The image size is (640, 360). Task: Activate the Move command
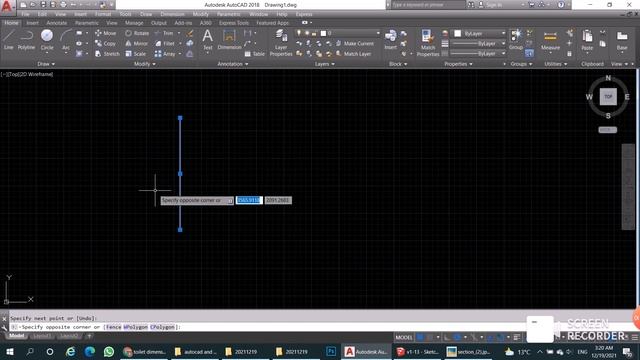point(105,33)
